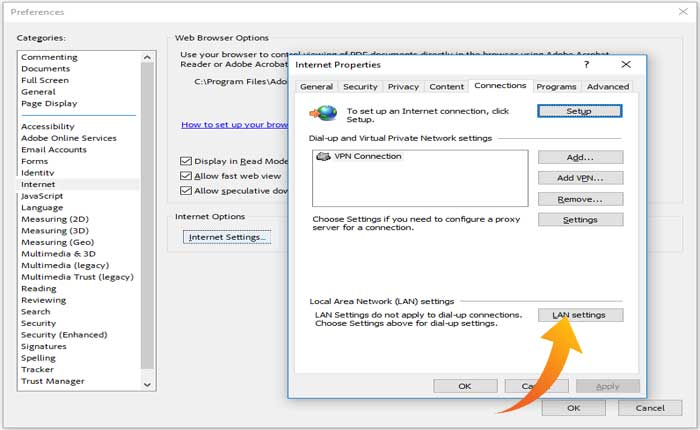Screen dimensions: 700x430
Task: Switch to the Programs tab
Action: tap(556, 87)
